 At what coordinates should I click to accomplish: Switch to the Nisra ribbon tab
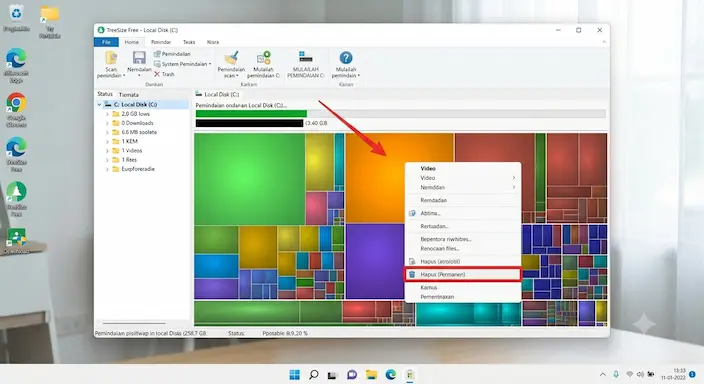(x=213, y=42)
